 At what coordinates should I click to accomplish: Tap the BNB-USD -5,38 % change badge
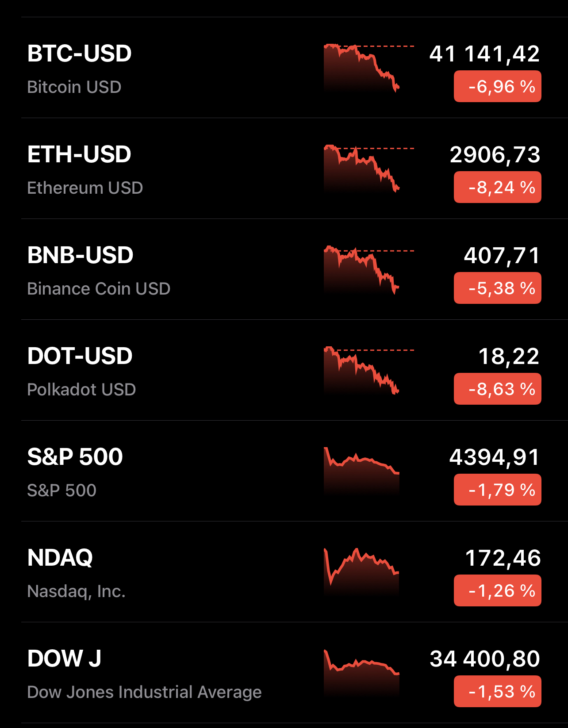coord(497,288)
